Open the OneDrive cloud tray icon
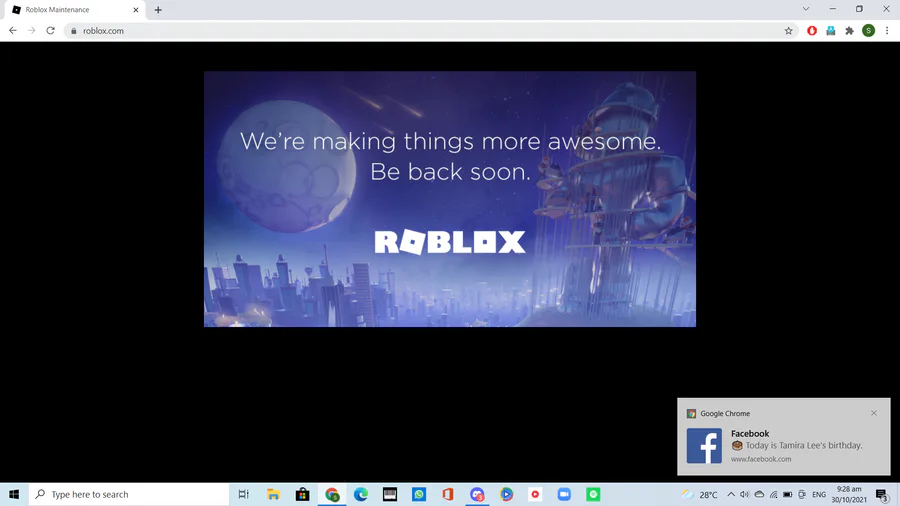Viewport: 900px width, 506px height. 759,494
